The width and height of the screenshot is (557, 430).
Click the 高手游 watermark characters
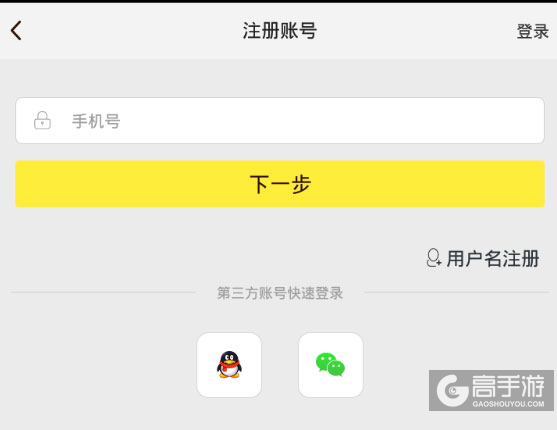[x=508, y=386]
